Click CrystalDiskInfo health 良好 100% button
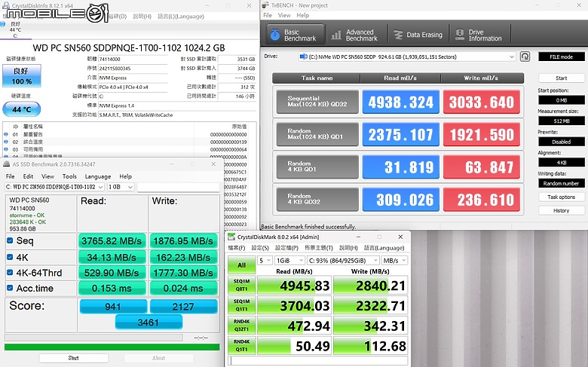This screenshot has width=588, height=367. [x=21, y=75]
